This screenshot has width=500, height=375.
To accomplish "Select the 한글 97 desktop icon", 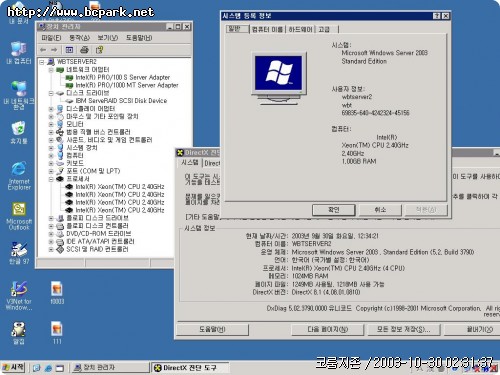I will click(x=19, y=253).
